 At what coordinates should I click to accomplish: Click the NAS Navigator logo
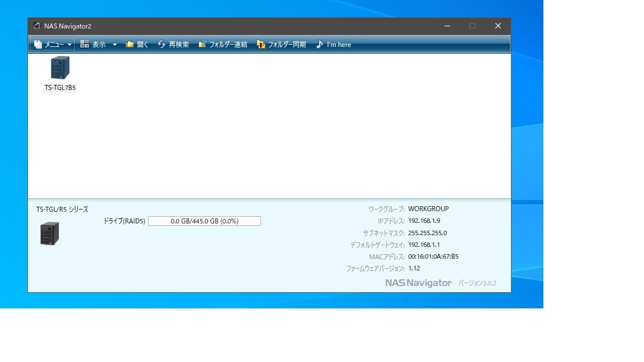click(418, 283)
